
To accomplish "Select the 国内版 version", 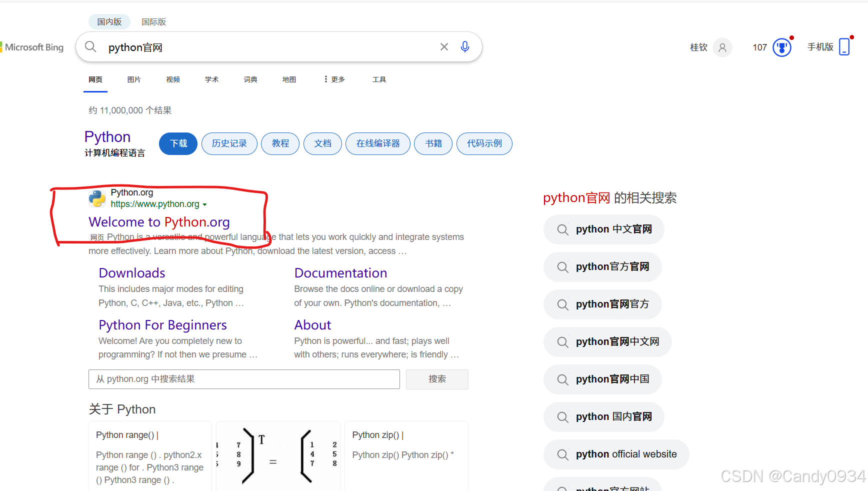I will click(109, 21).
